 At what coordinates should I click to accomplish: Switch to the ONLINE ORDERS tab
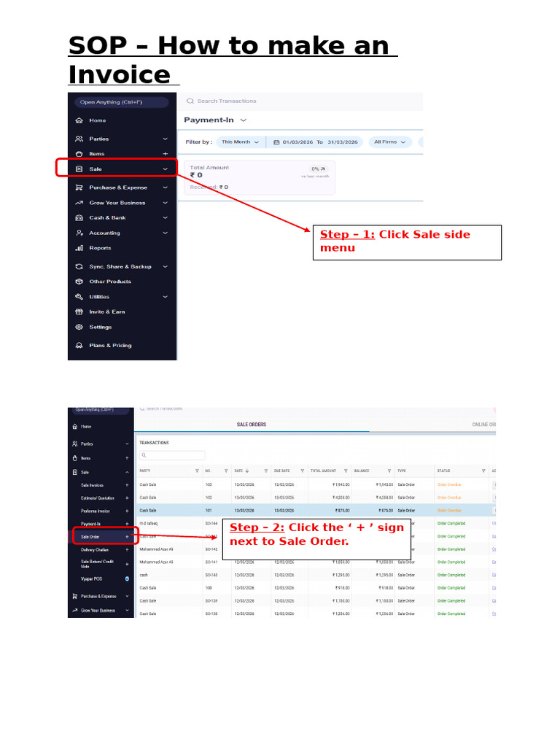tap(484, 425)
